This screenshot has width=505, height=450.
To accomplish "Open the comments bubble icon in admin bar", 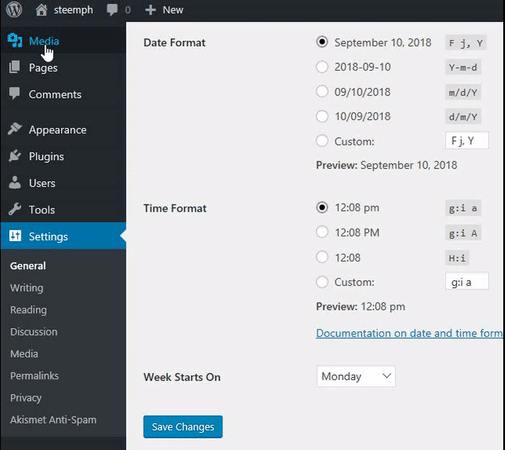I will (x=112, y=10).
